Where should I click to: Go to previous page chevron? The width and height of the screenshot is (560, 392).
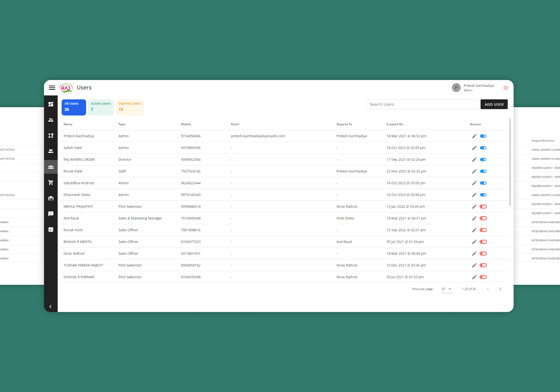pos(488,289)
